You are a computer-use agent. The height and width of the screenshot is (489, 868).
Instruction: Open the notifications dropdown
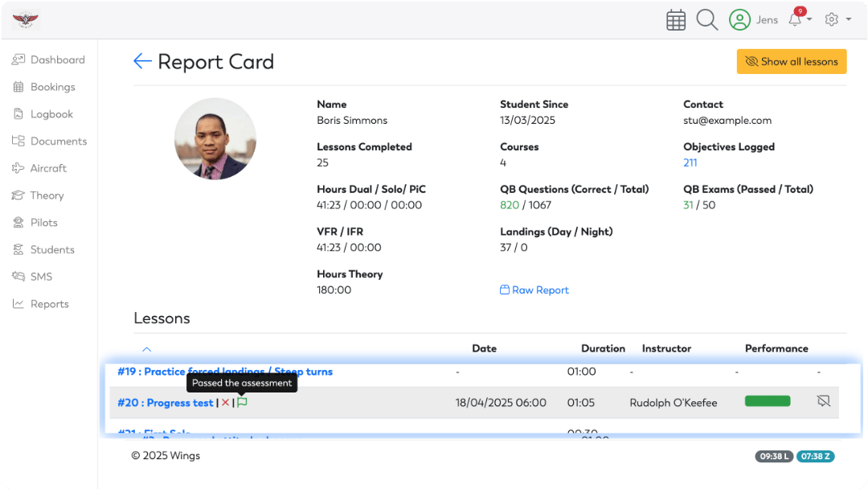795,18
